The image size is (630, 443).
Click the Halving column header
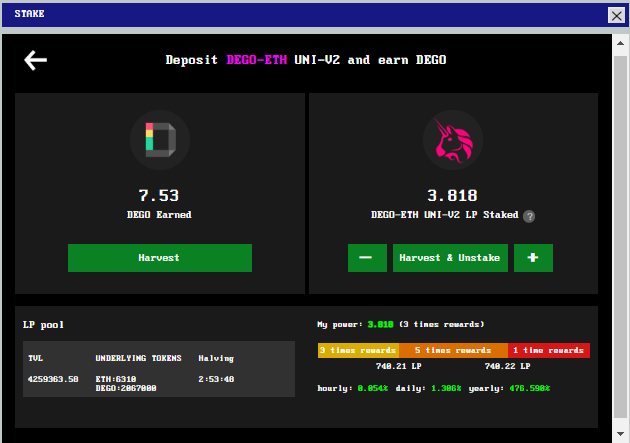click(216, 358)
